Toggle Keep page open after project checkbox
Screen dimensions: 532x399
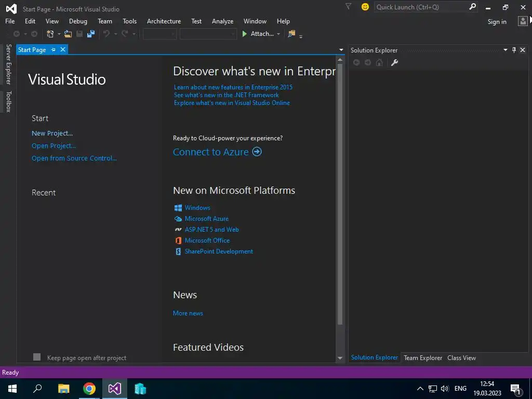(x=37, y=357)
